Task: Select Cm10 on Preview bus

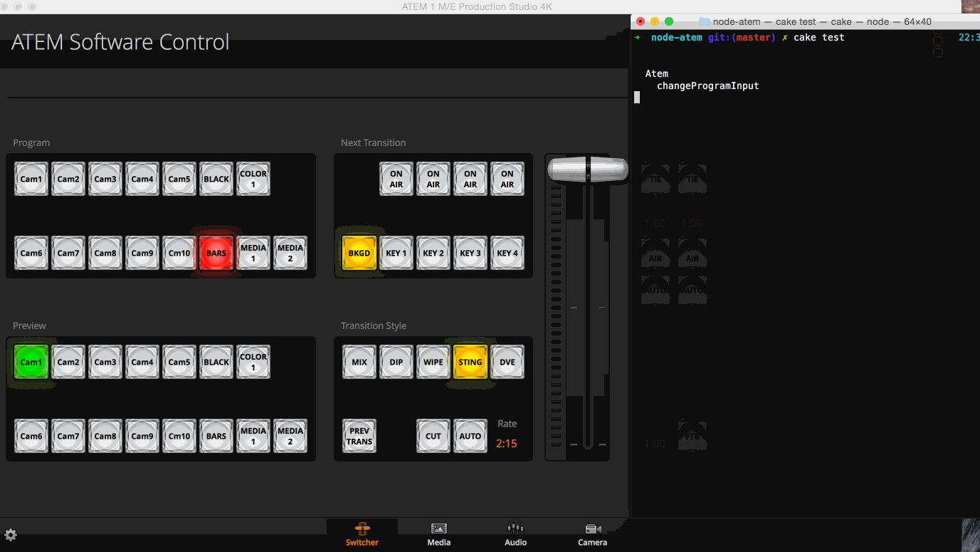Action: [179, 436]
